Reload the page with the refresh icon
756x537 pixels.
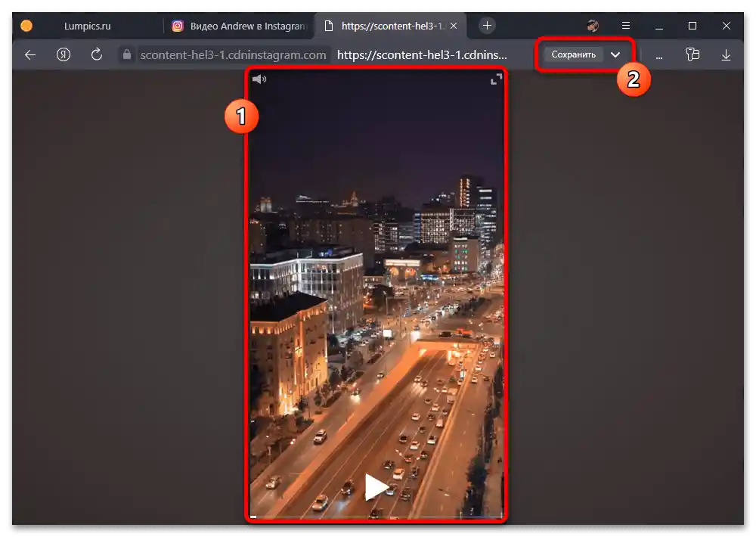(97, 54)
